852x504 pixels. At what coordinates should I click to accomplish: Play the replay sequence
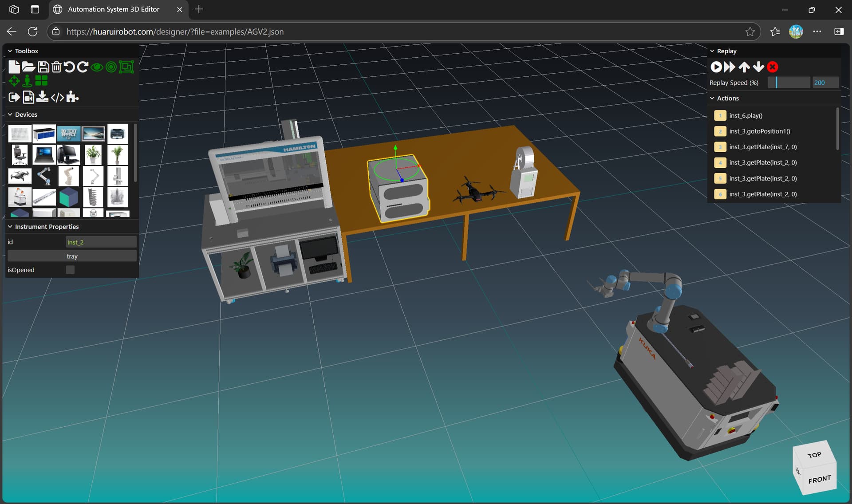[716, 67]
